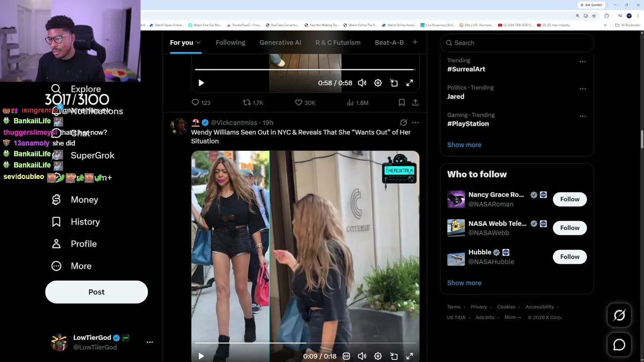644x362 pixels.
Task: Open the Wendy Williams post text
Action: (301, 137)
